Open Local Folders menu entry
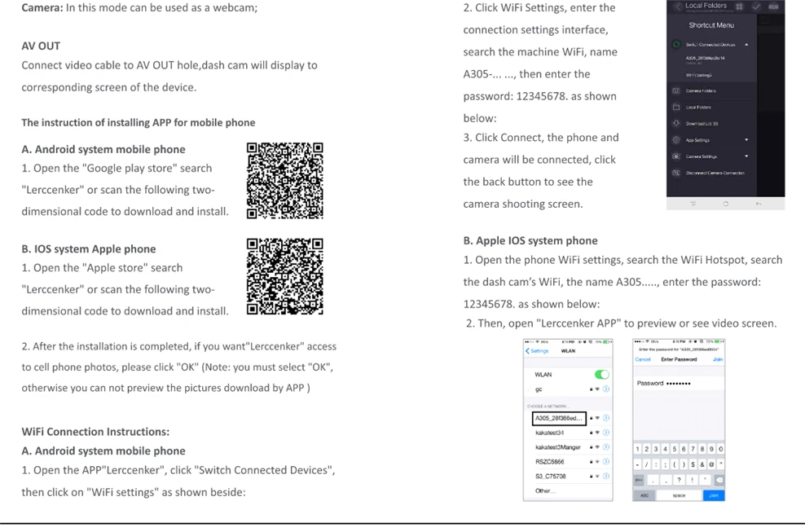Viewport: 805px width, 532px height. [x=698, y=108]
